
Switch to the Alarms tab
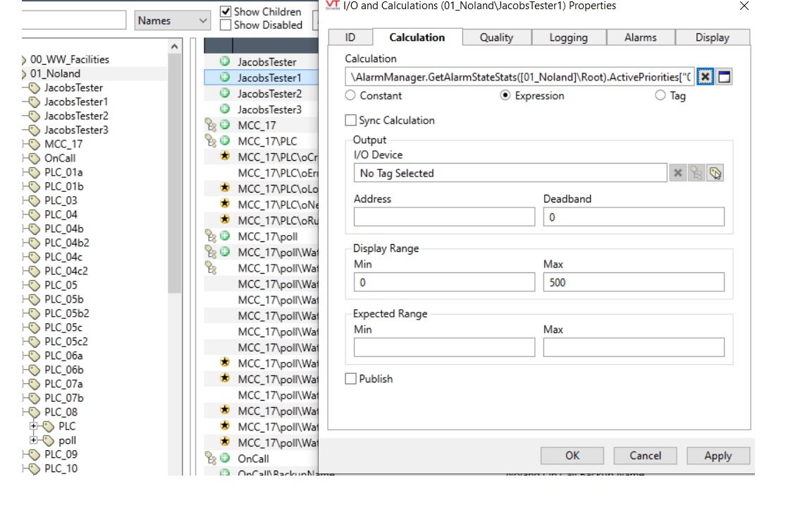pos(640,37)
